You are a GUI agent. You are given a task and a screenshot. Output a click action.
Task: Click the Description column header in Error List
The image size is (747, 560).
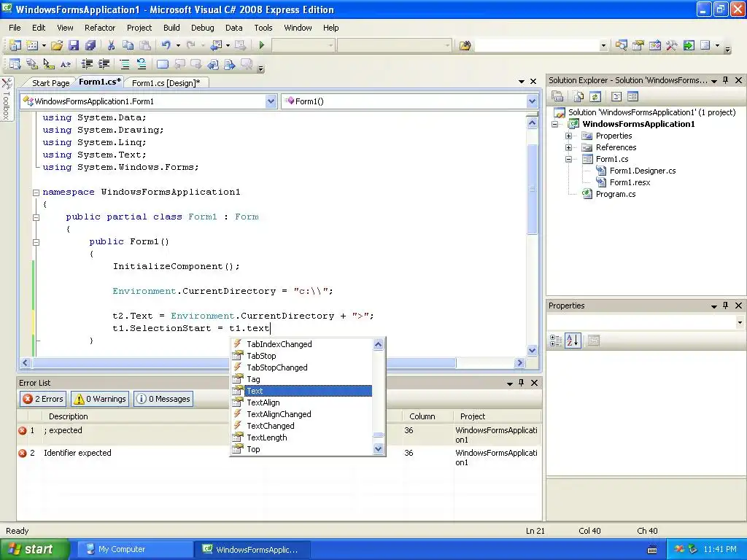point(68,416)
